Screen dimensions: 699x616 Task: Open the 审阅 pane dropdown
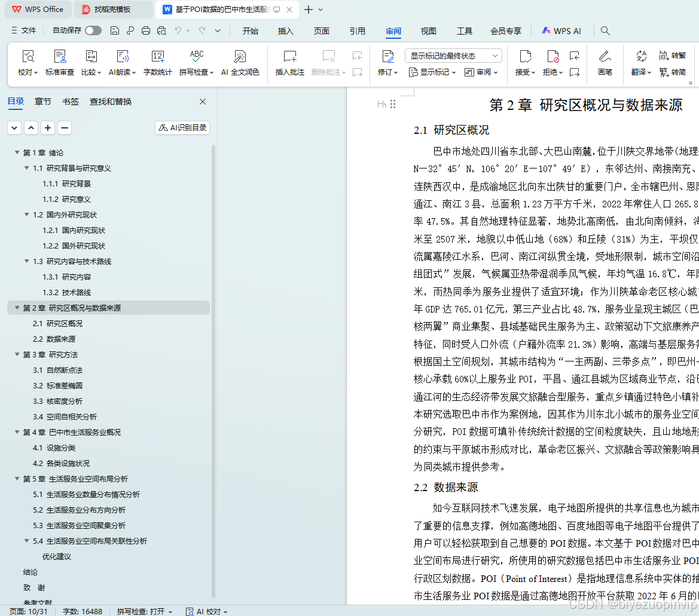tap(481, 72)
